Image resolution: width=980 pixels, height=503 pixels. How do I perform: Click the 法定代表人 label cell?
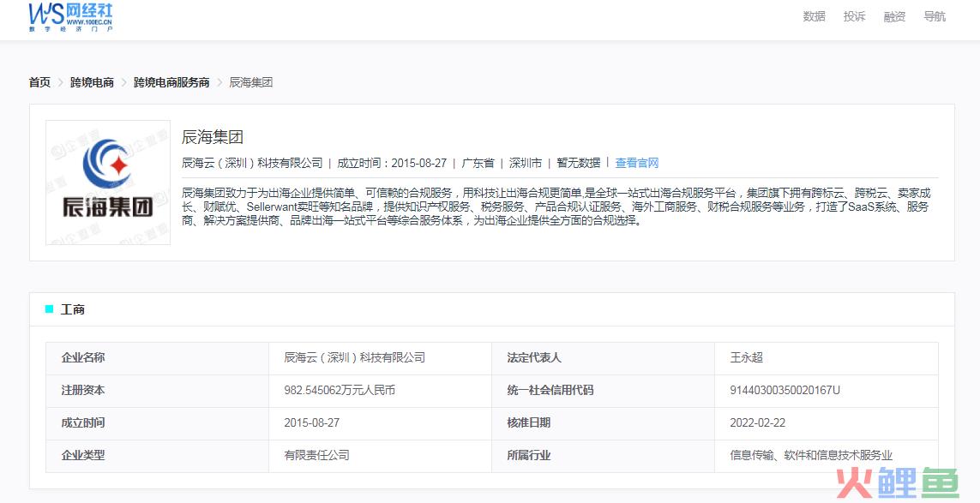click(603, 358)
